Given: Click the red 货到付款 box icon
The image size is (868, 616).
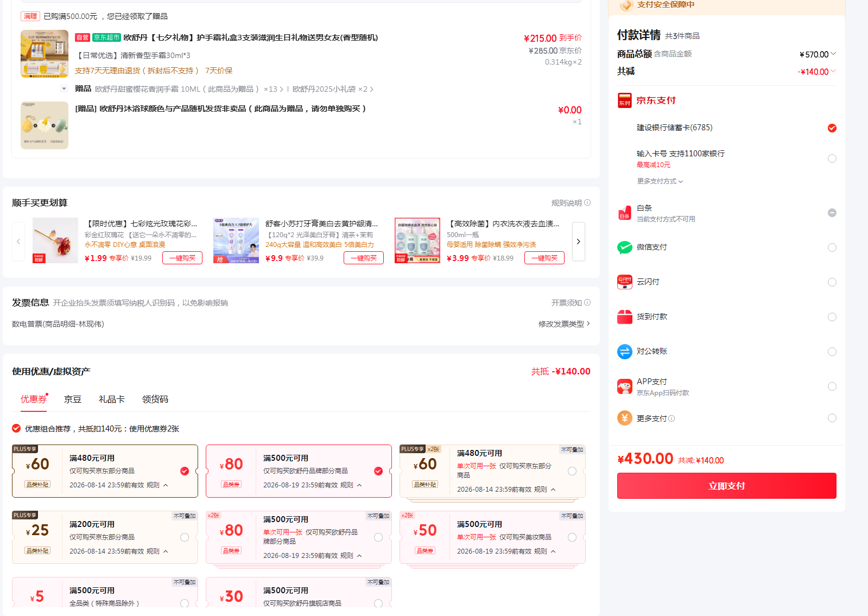Looking at the screenshot, I should pyautogui.click(x=624, y=317).
